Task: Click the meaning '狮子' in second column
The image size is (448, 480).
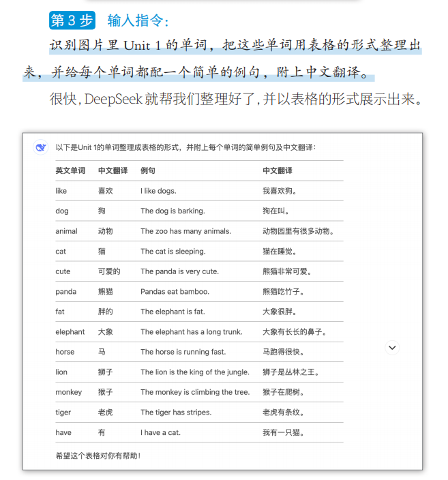Action: [x=105, y=372]
